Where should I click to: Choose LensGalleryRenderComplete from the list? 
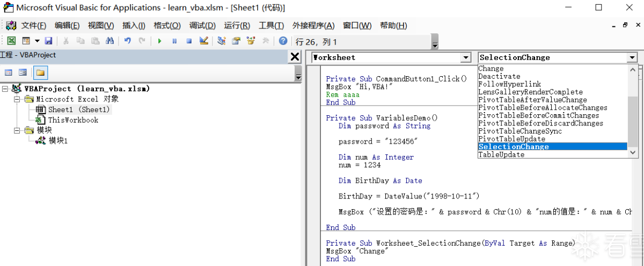pyautogui.click(x=552, y=92)
